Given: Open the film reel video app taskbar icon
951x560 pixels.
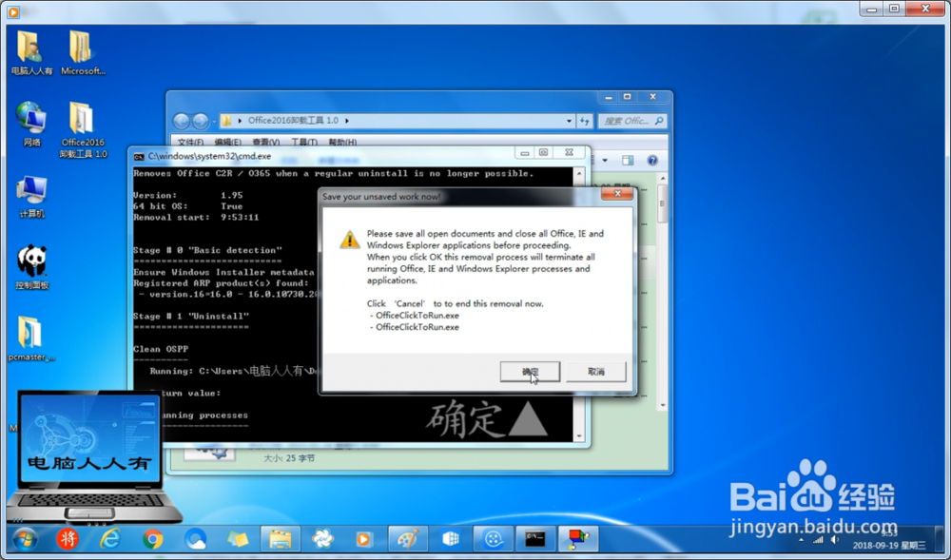Looking at the screenshot, I should (493, 538).
